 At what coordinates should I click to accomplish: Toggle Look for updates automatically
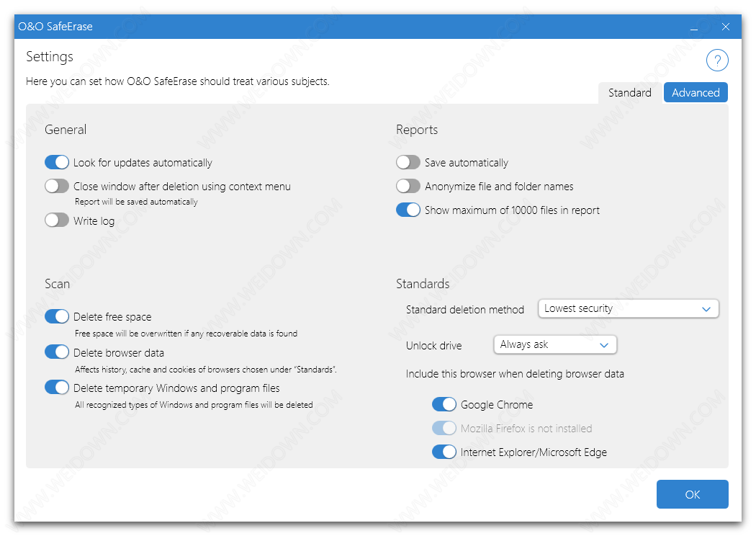point(57,163)
